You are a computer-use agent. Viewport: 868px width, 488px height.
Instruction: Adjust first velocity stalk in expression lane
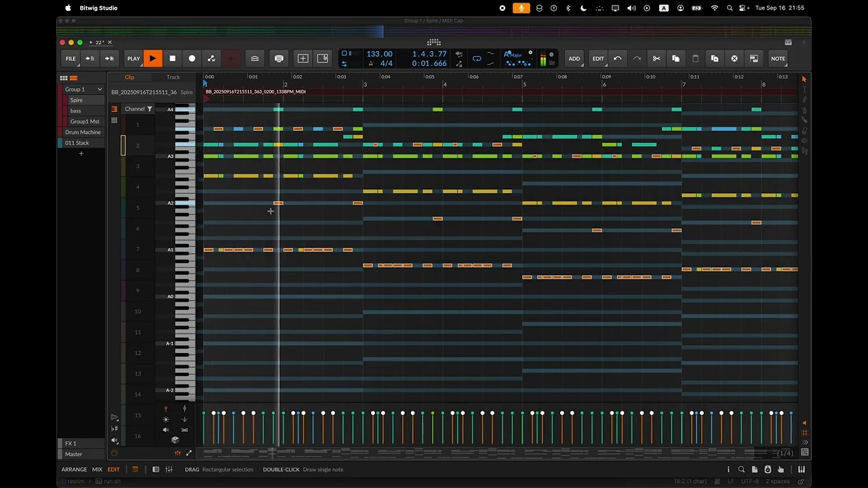[205, 427]
